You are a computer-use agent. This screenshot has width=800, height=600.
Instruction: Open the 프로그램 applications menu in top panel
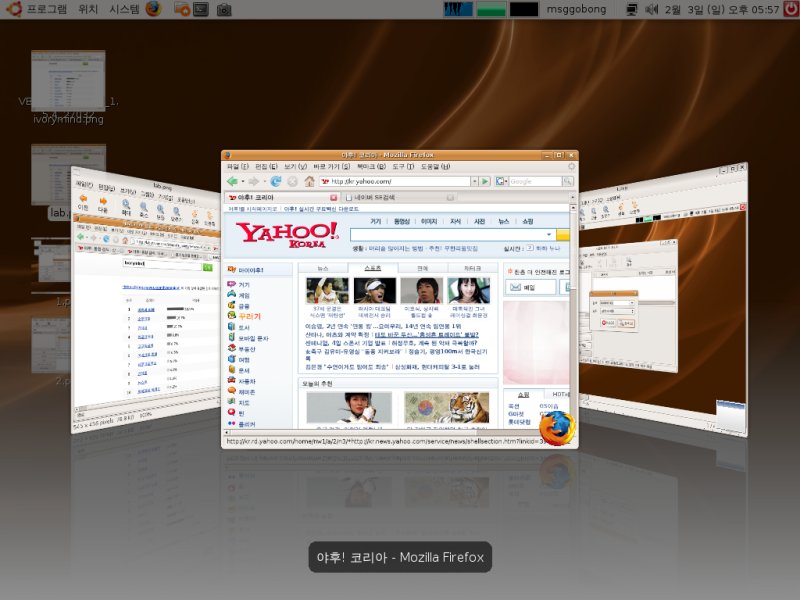tap(46, 9)
